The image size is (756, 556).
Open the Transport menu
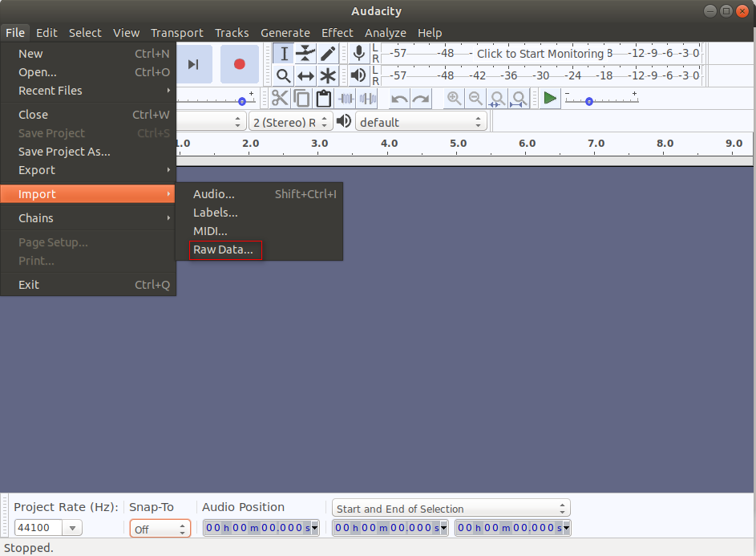177,33
